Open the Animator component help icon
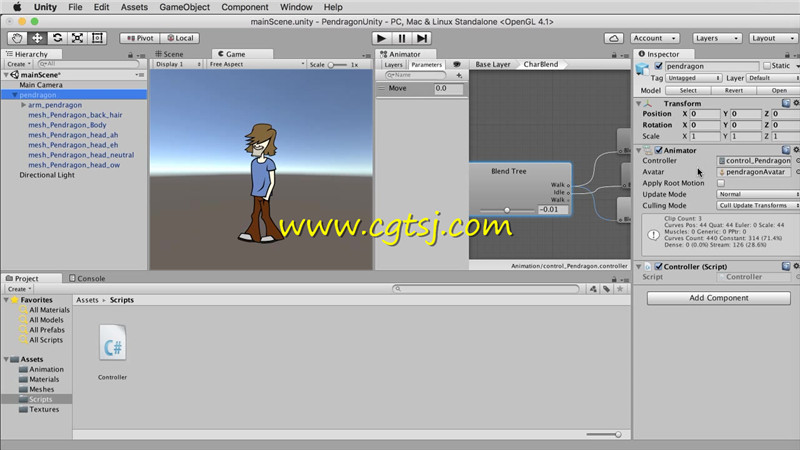The image size is (800, 450). 786,150
